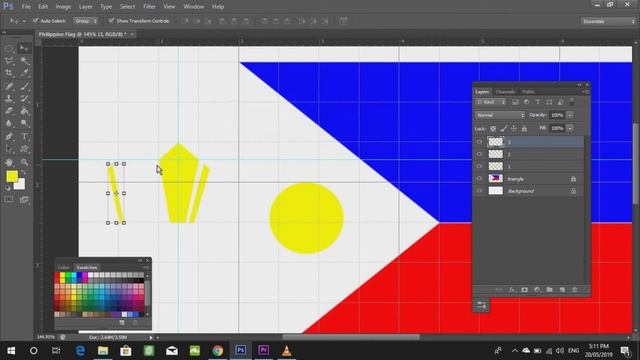This screenshot has width=640, height=360.
Task: Open the layer Kind filter dropdown
Action: [491, 102]
